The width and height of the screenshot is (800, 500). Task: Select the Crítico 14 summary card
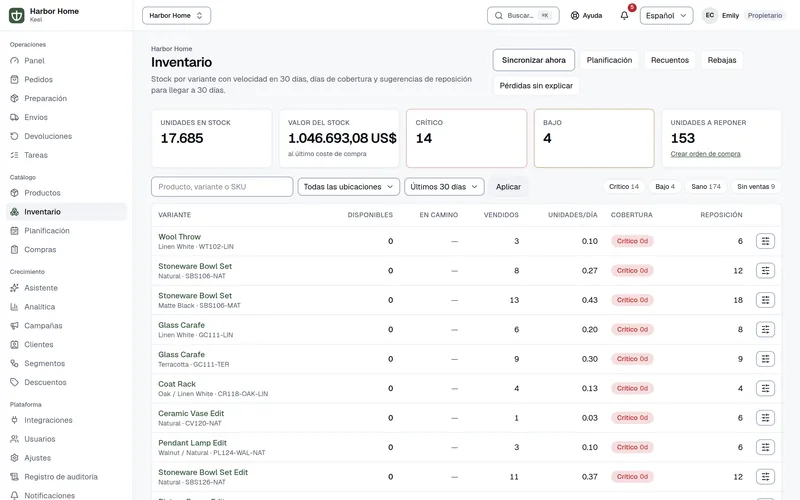pyautogui.click(x=466, y=138)
